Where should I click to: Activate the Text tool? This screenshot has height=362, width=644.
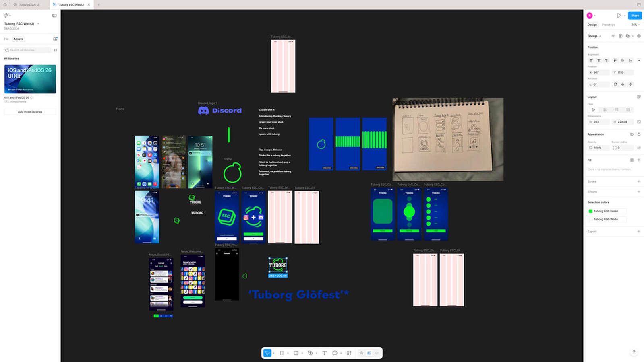pyautogui.click(x=324, y=353)
